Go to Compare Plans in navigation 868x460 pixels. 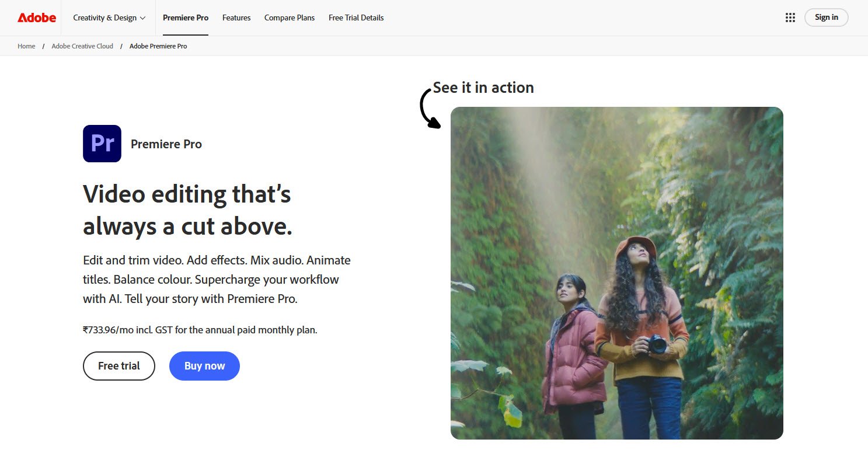coord(290,18)
